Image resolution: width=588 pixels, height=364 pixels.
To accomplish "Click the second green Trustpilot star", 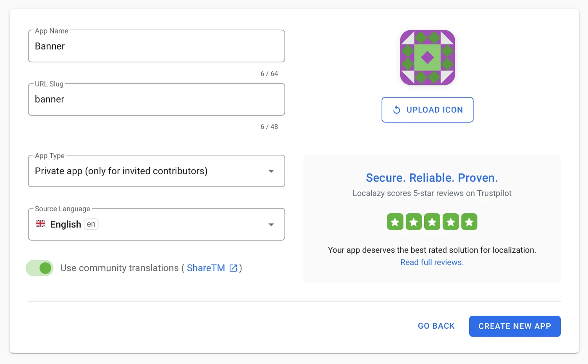I will [413, 222].
